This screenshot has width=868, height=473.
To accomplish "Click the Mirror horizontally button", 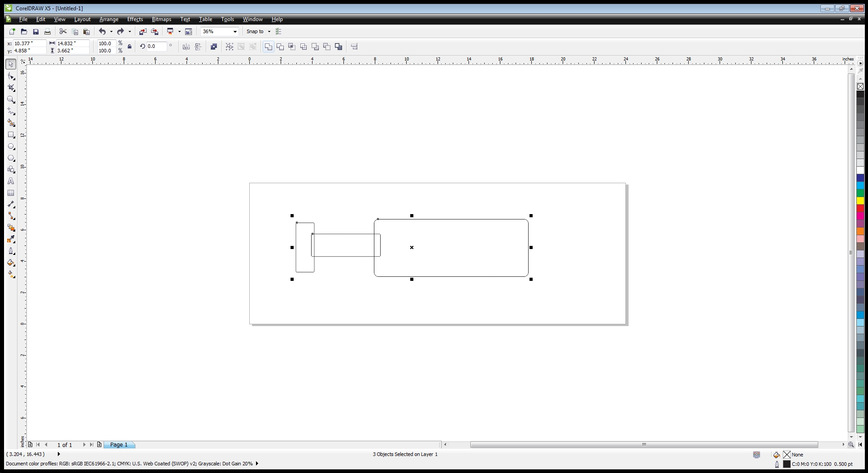I will [x=186, y=47].
